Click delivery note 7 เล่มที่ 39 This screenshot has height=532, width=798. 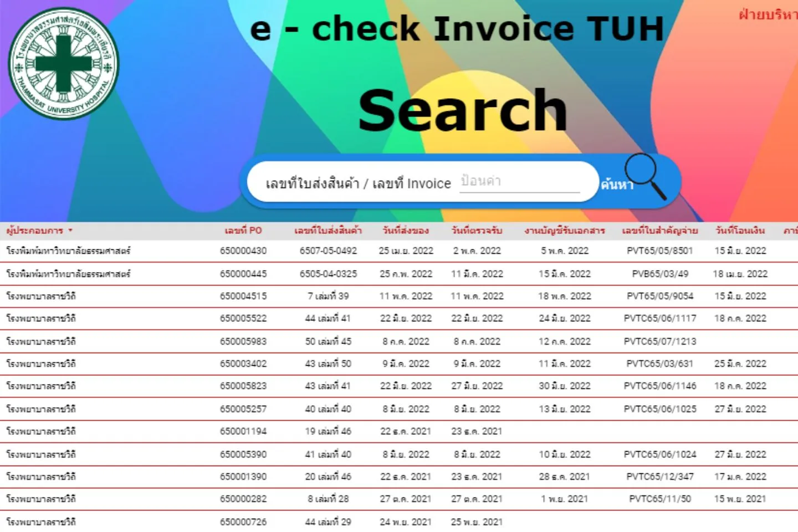click(328, 296)
